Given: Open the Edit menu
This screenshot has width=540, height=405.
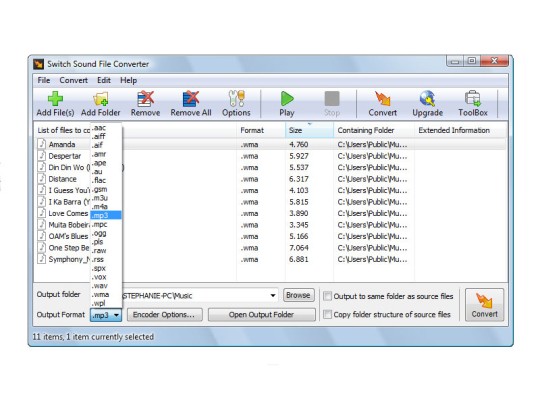Looking at the screenshot, I should pyautogui.click(x=104, y=80).
